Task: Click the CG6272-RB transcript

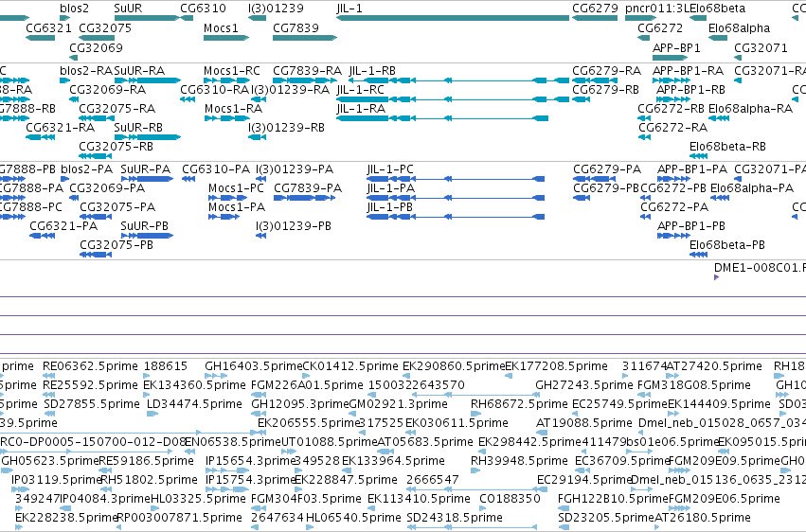Action: coord(644,118)
